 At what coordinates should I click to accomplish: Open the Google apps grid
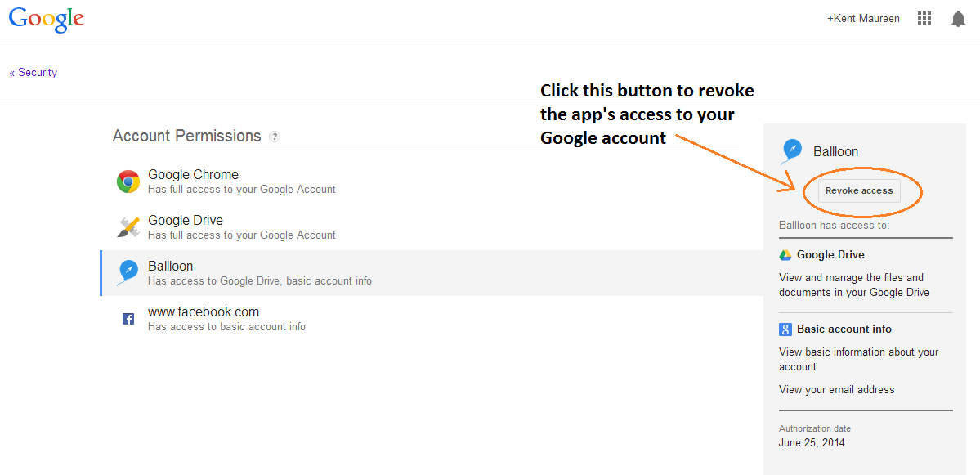[924, 19]
